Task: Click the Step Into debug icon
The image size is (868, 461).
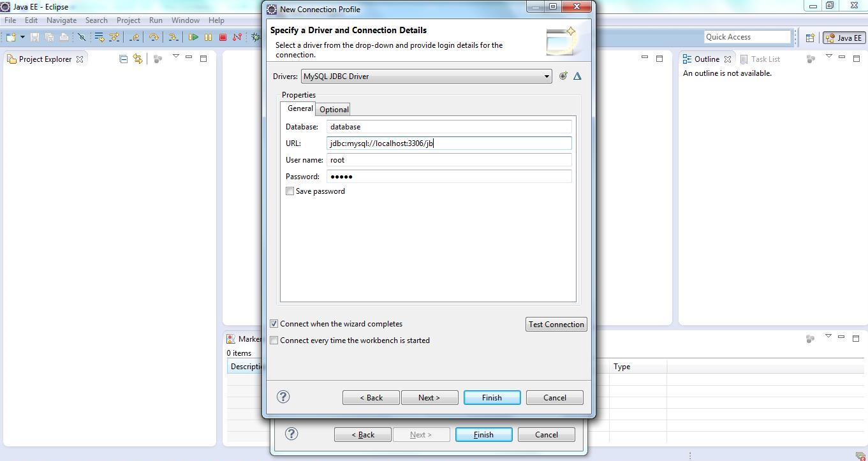Action: [x=173, y=37]
